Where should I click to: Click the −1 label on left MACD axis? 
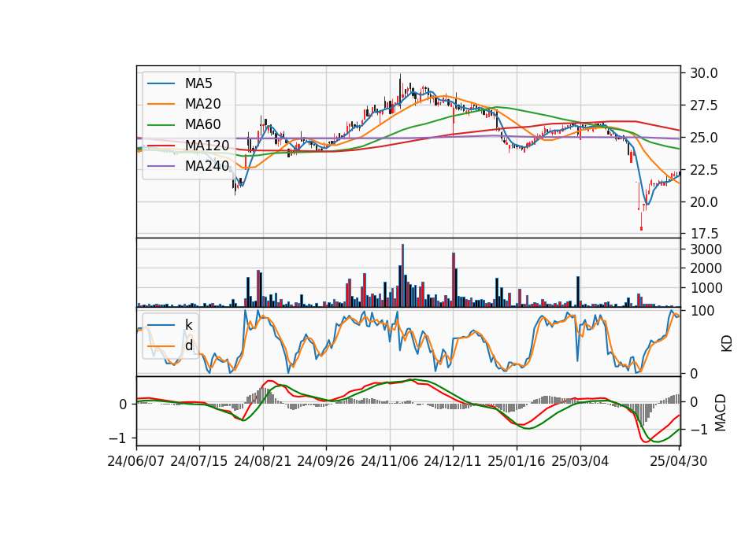[118, 438]
